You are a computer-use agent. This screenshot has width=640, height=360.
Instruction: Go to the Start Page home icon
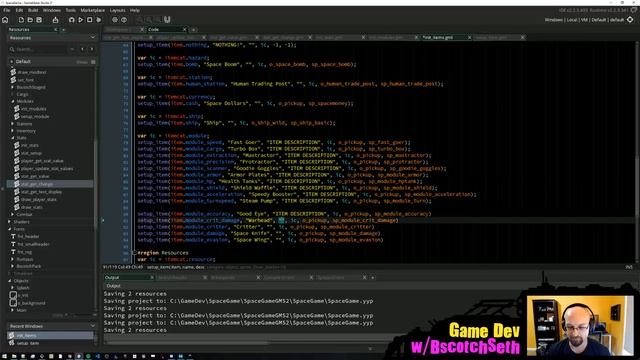(5, 20)
